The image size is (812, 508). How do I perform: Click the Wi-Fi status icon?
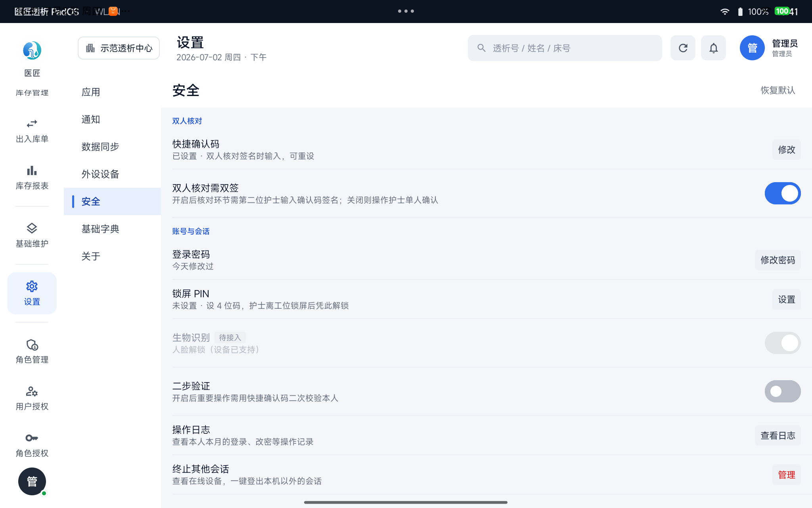pos(725,12)
